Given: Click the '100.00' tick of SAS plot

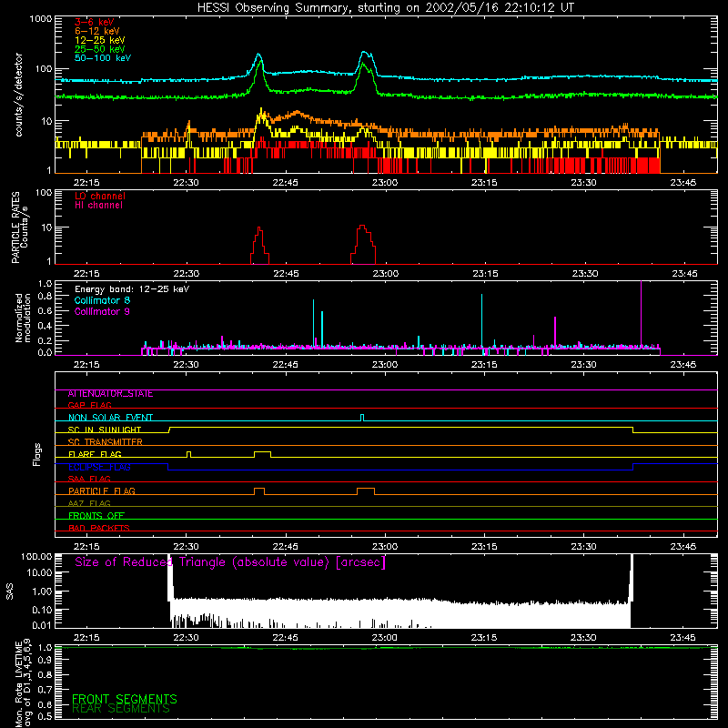Looking at the screenshot, I should (36, 557).
